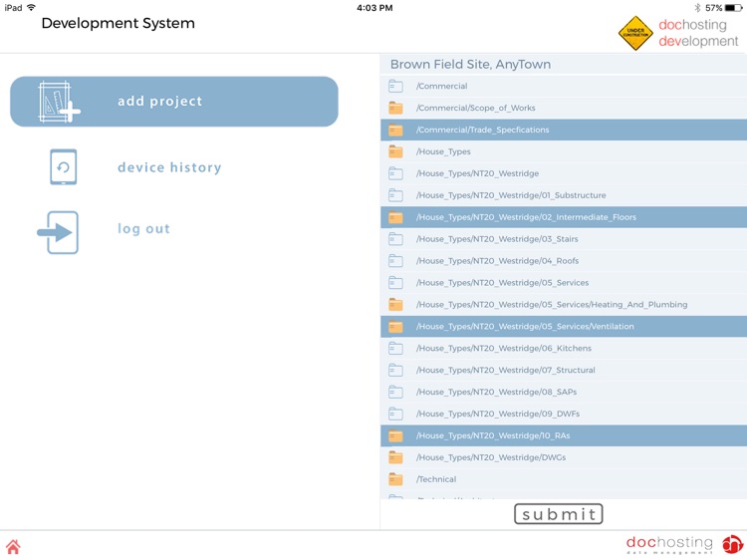Click the under construction warning sign icon

pyautogui.click(x=635, y=33)
